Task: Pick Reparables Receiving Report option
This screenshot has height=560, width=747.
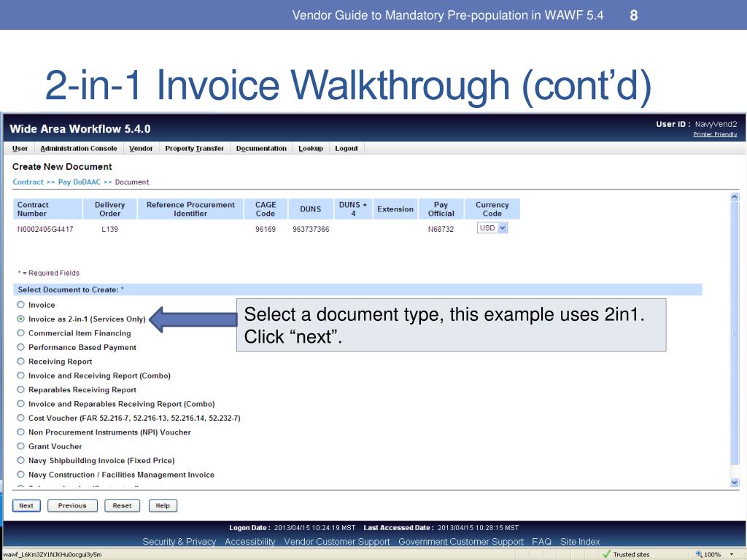Action: click(20, 389)
